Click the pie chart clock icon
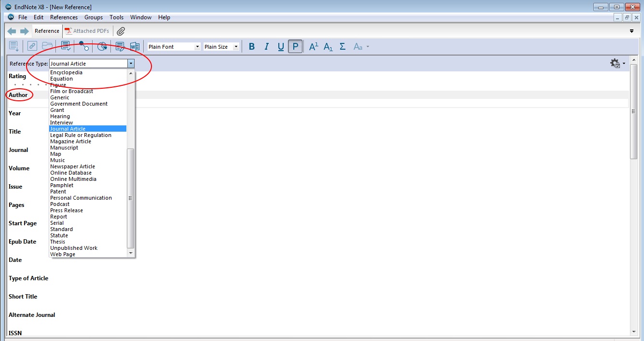644x341 pixels. pos(102,46)
